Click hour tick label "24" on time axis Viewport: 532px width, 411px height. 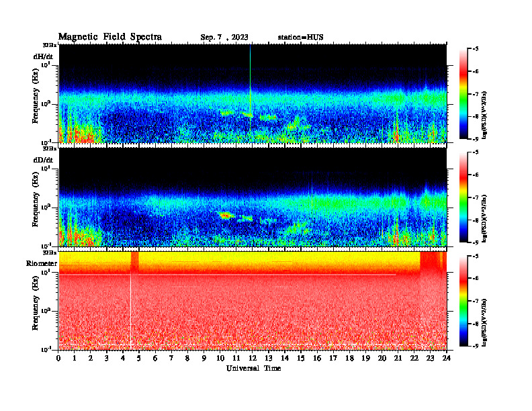446,358
